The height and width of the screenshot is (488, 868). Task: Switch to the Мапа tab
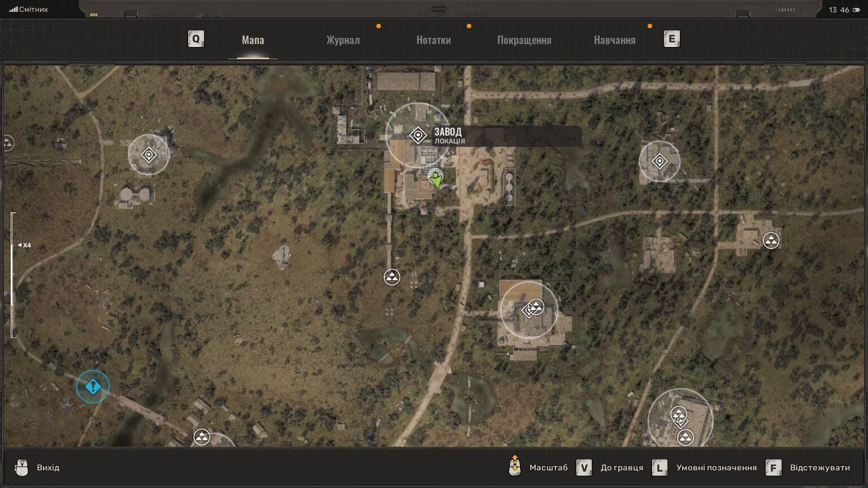253,40
